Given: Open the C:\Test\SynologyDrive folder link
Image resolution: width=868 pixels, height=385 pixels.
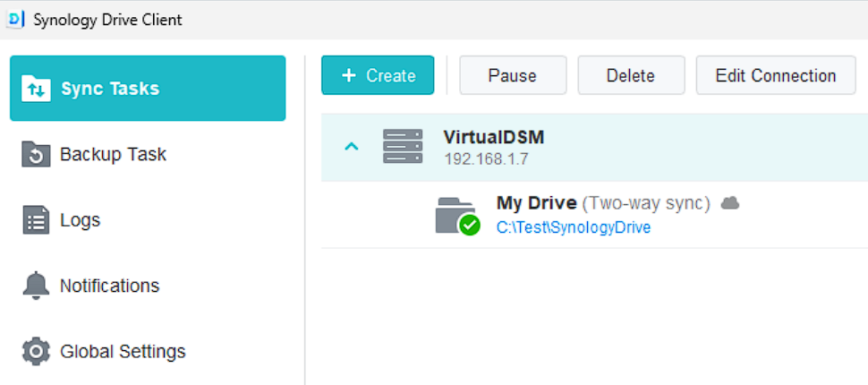Looking at the screenshot, I should (574, 227).
